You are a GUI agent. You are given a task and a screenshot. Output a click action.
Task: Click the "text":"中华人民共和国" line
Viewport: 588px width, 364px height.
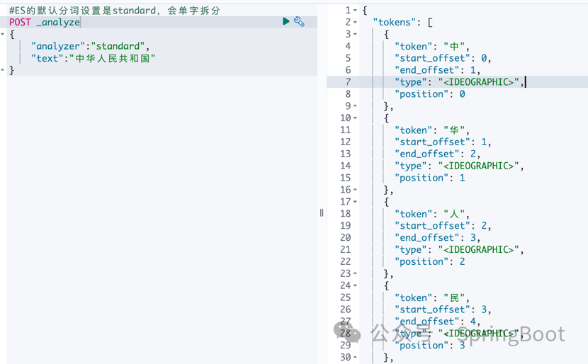coord(93,58)
